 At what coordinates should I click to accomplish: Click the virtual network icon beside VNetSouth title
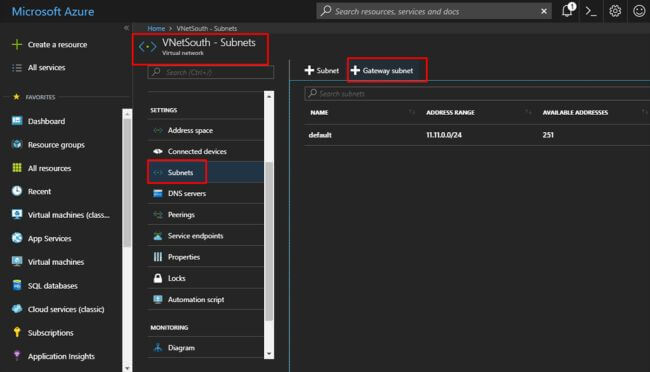[148, 46]
